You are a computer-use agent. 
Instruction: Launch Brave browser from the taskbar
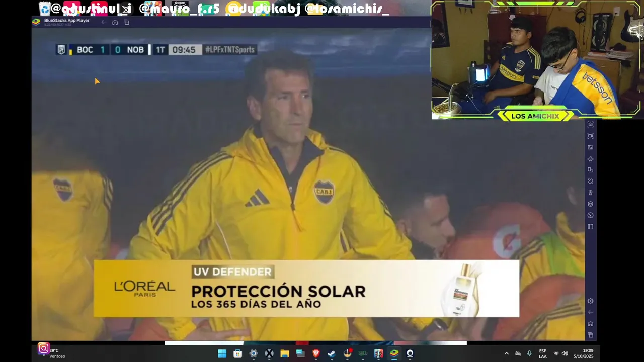(316, 353)
